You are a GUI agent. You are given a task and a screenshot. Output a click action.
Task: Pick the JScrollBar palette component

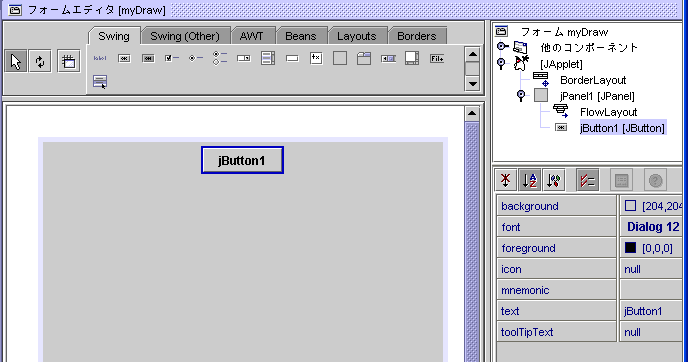pos(388,58)
